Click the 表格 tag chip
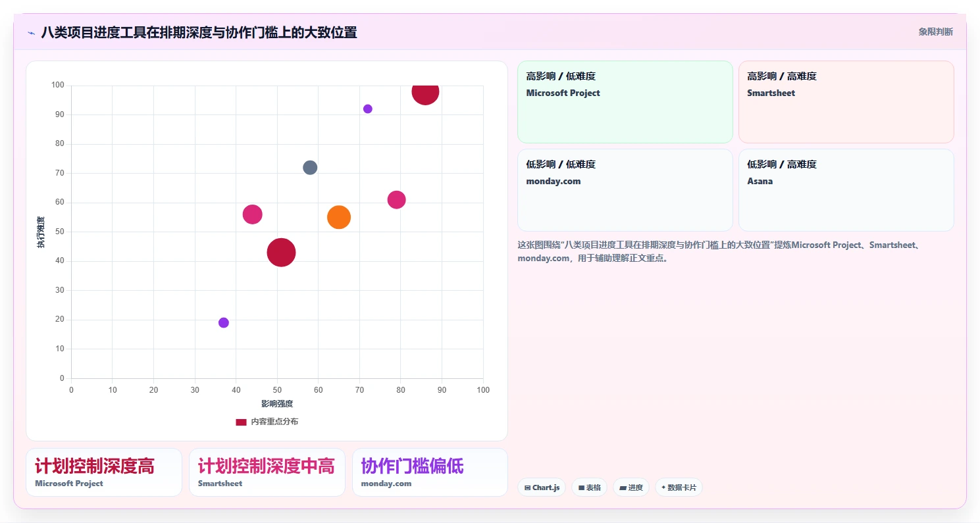 589,487
